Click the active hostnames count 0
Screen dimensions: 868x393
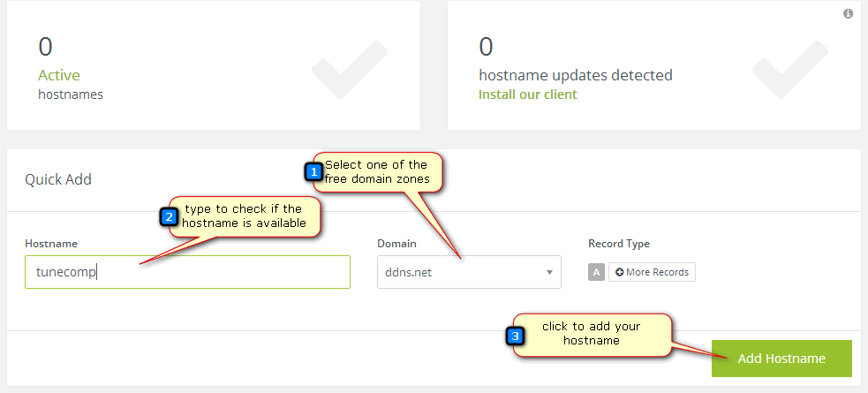[x=45, y=47]
